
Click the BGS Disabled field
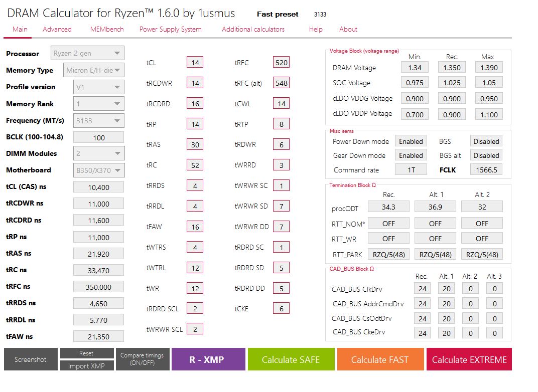tap(486, 141)
